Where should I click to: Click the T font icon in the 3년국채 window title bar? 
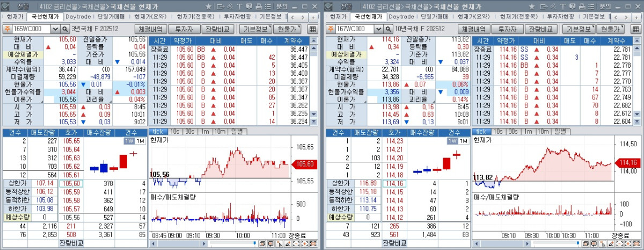[239, 6]
